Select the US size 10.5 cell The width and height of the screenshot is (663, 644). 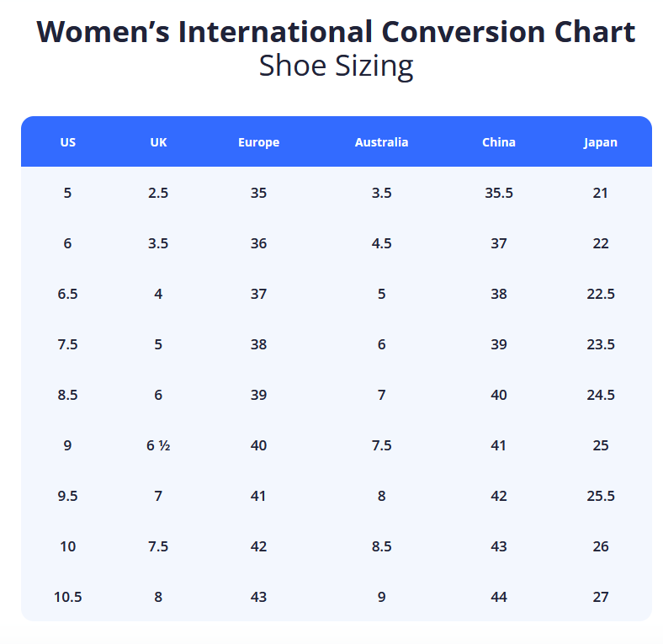pos(68,597)
